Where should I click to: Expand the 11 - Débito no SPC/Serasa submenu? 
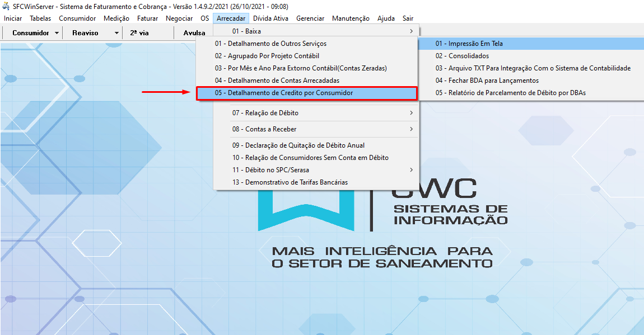pyautogui.click(x=412, y=170)
